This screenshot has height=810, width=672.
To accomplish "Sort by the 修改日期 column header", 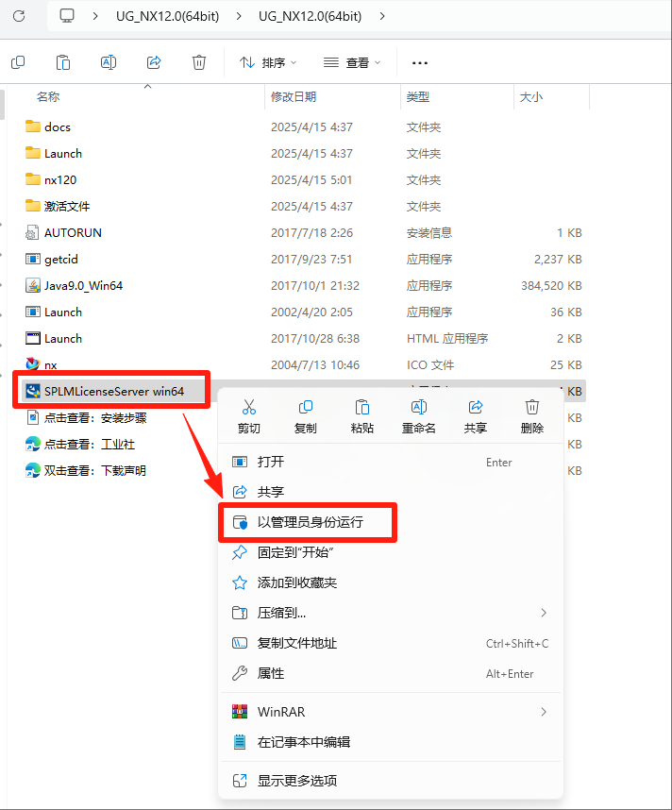I will click(x=294, y=96).
